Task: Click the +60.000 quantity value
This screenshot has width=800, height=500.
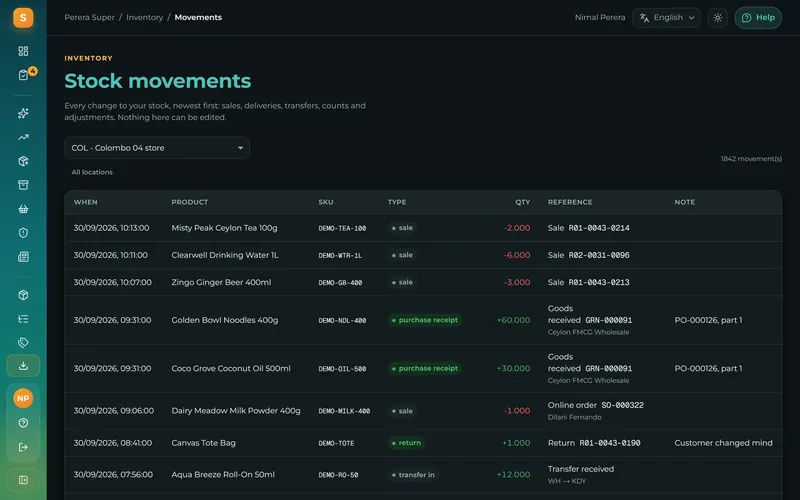Action: [x=513, y=320]
